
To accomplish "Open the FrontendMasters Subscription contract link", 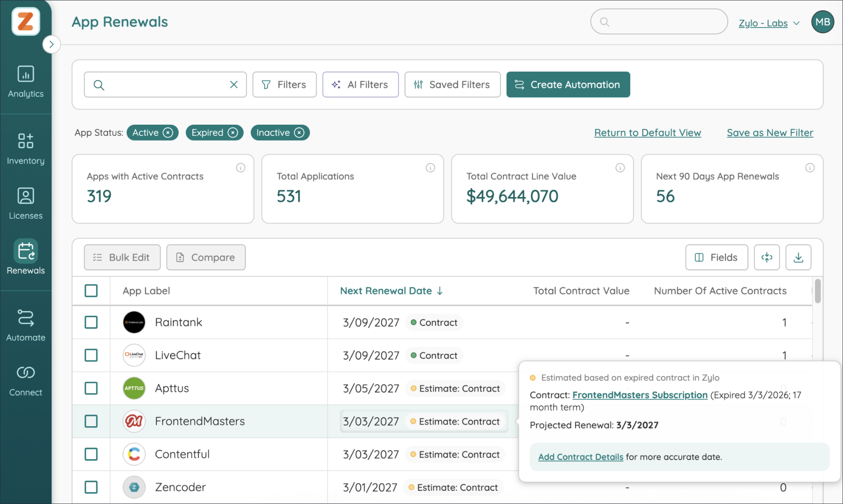I will click(640, 395).
